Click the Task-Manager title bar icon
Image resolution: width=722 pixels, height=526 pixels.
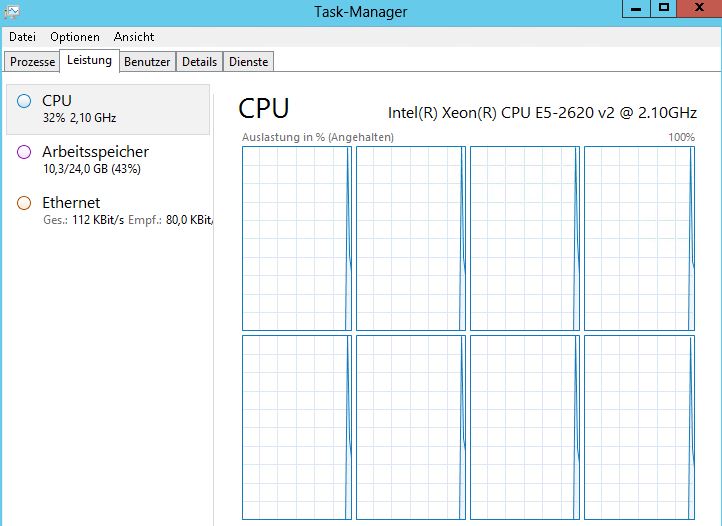[11, 11]
